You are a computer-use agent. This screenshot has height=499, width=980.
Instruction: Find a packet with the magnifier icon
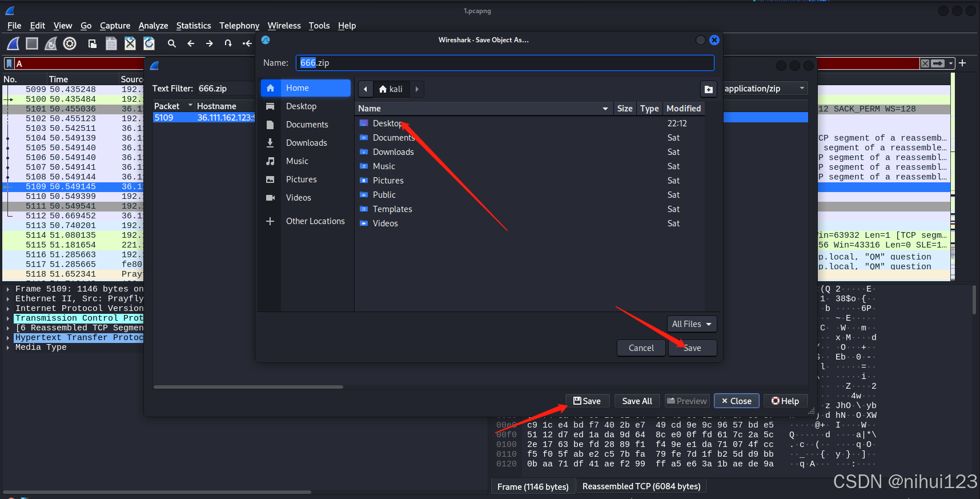click(172, 43)
